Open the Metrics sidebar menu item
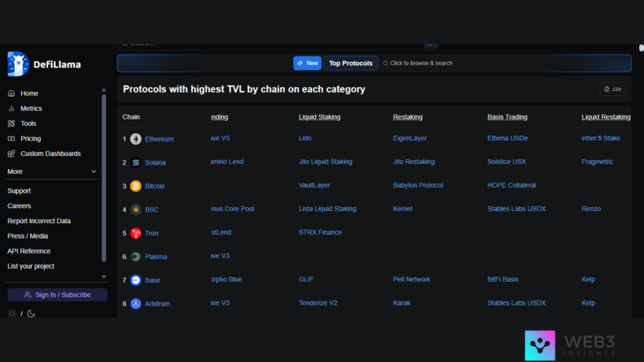The width and height of the screenshot is (644, 362). (x=31, y=109)
